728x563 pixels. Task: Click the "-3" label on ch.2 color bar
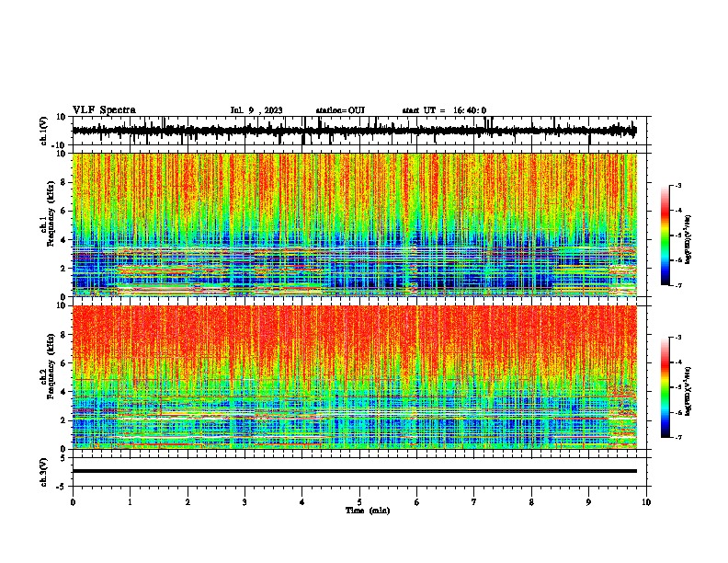coord(678,338)
